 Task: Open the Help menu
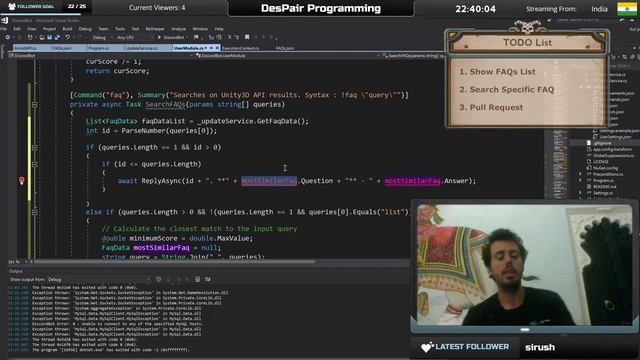(219, 29)
